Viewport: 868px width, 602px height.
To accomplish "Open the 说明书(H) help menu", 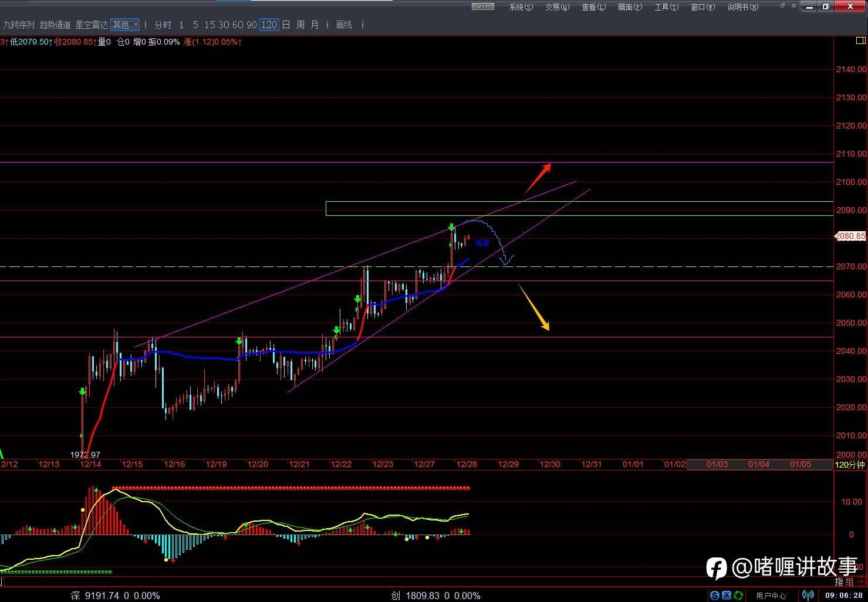I will coord(743,7).
